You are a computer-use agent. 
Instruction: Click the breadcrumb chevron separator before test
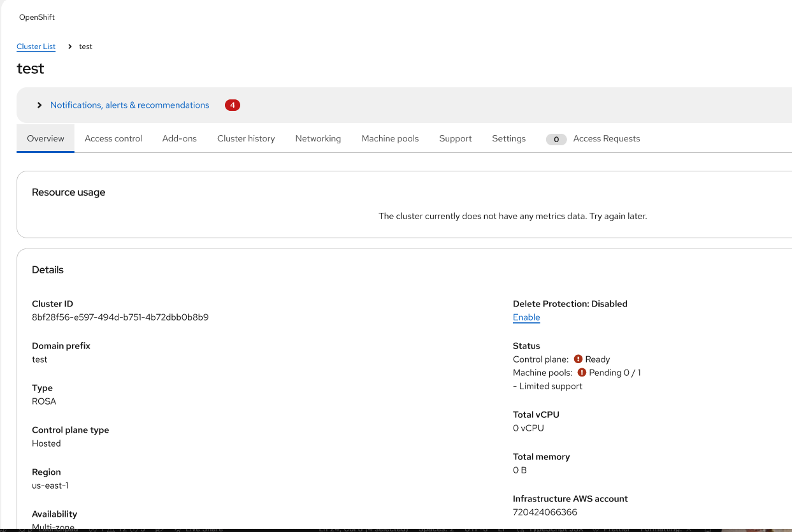[70, 47]
